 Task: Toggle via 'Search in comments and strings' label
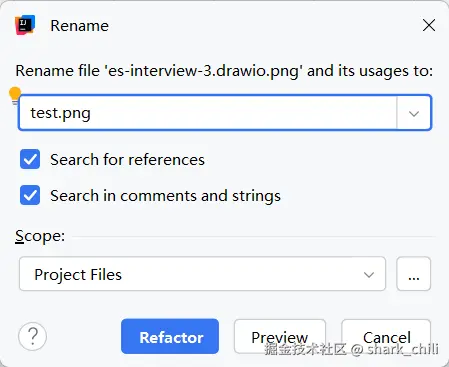pos(165,196)
